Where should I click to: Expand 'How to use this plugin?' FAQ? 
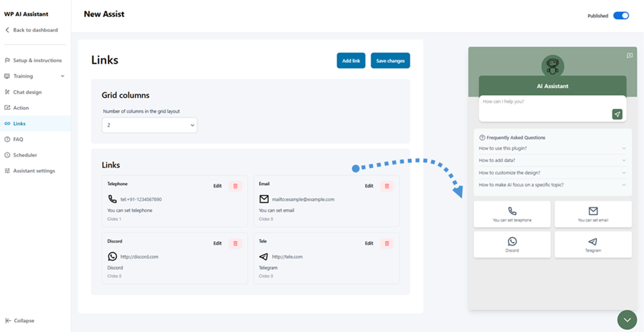click(552, 148)
